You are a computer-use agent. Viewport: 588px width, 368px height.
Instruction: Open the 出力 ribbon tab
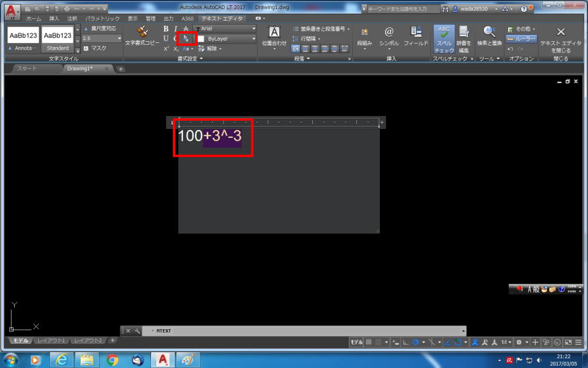coord(168,18)
